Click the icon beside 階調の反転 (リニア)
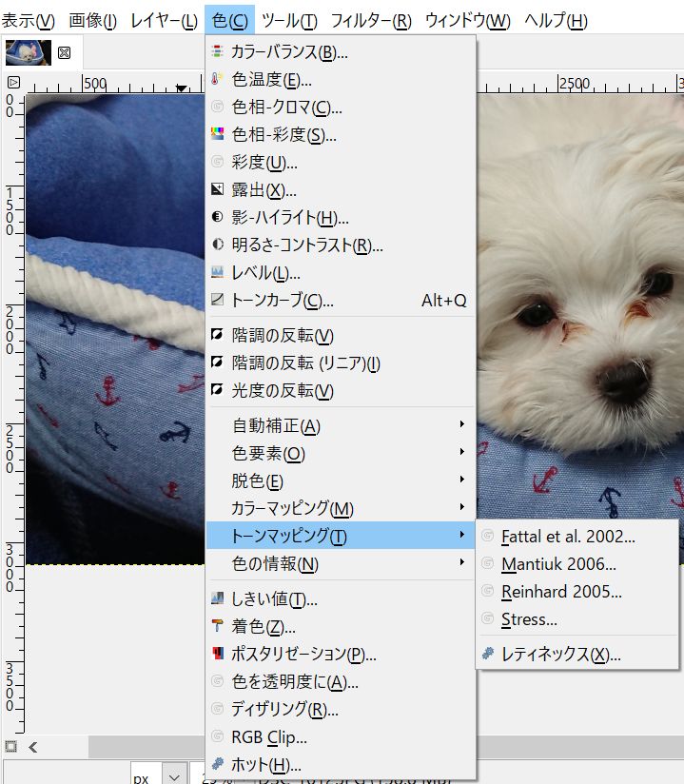 217,362
